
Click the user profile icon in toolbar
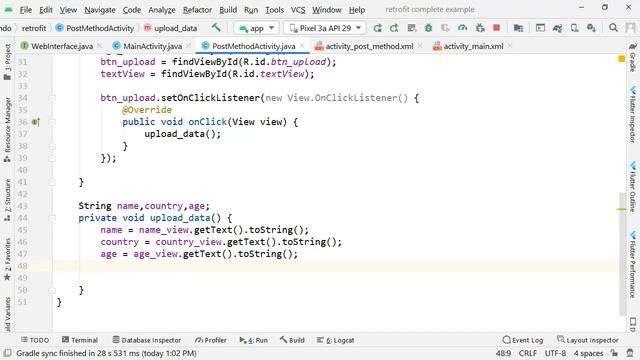(631, 28)
